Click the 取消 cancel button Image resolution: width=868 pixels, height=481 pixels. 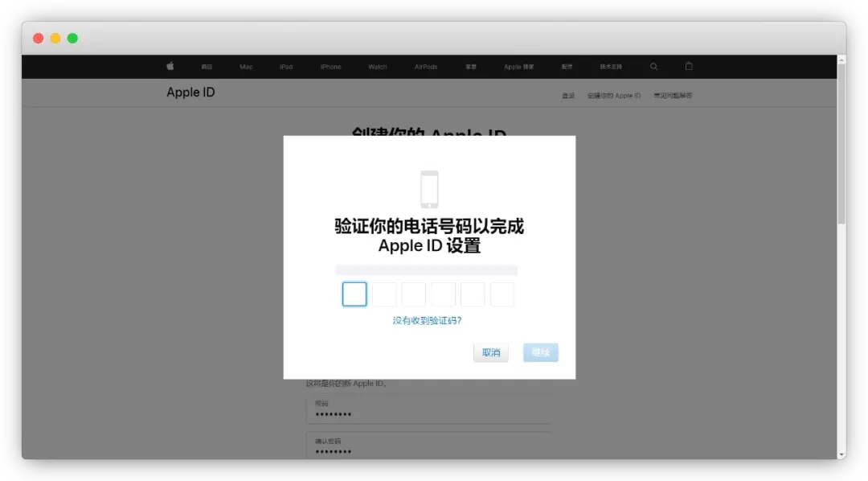(x=490, y=352)
